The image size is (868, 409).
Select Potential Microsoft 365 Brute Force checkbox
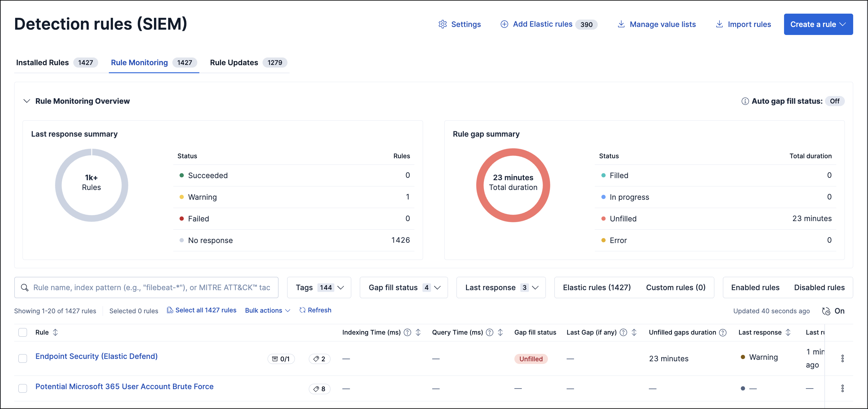(23, 388)
